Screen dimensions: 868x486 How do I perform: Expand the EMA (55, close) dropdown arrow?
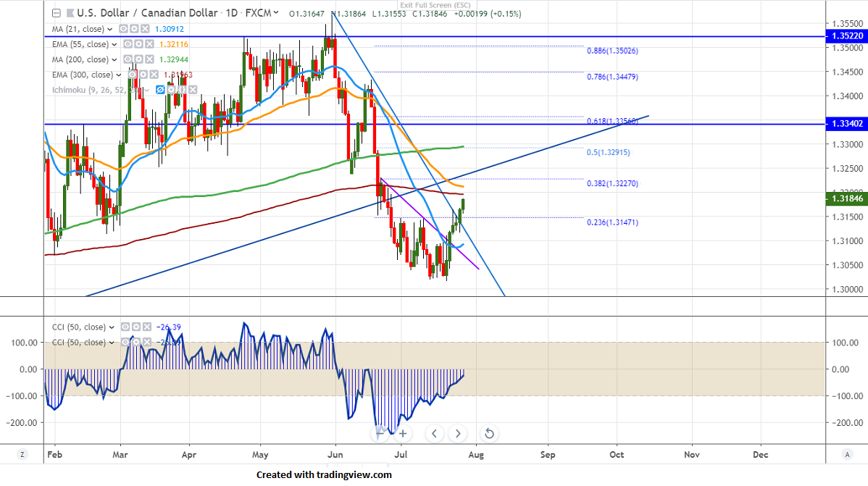tap(114, 45)
